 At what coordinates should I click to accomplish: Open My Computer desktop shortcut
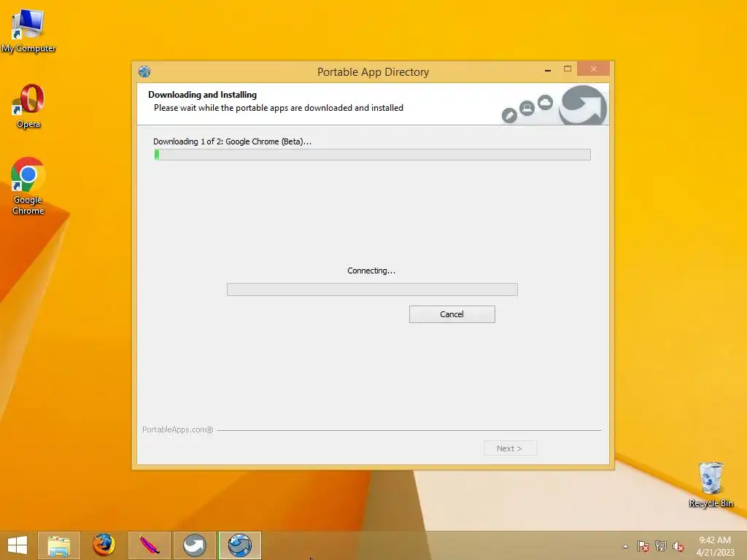click(28, 31)
